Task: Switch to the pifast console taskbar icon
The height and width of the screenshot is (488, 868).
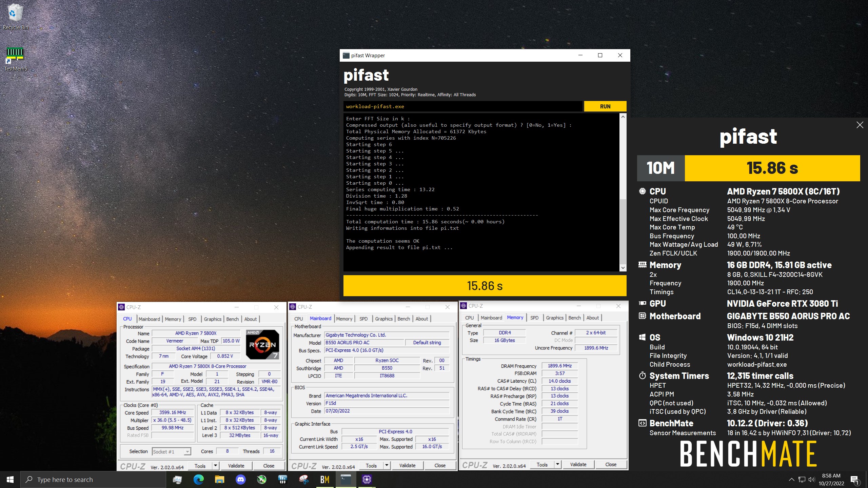Action: (346, 480)
